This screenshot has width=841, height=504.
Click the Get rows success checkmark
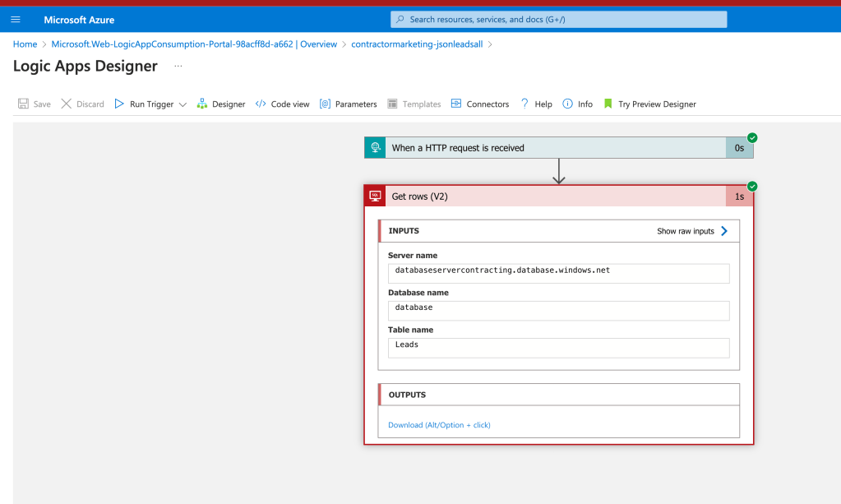pyautogui.click(x=752, y=186)
